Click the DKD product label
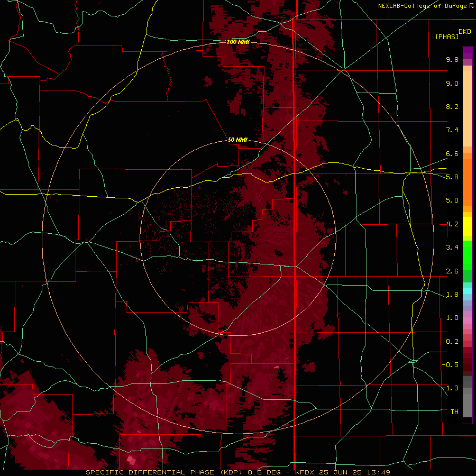476x476 pixels. tap(465, 32)
